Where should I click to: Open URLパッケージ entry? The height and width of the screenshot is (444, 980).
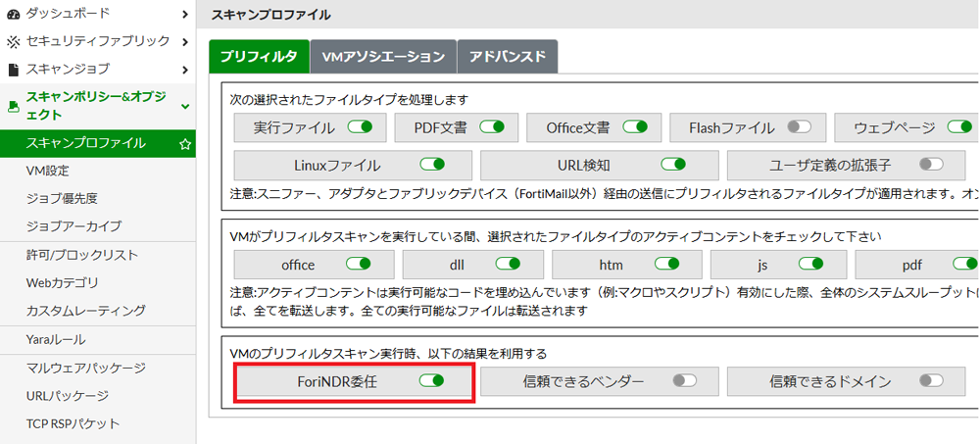click(x=98, y=395)
